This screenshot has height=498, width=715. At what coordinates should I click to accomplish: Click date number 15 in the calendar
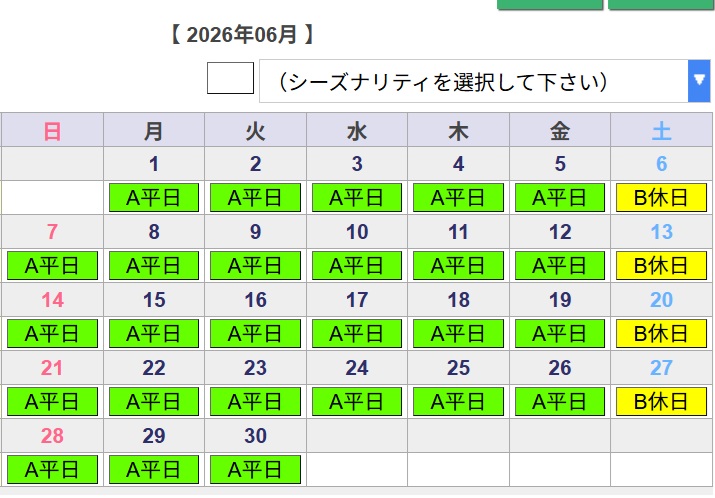pos(154,300)
